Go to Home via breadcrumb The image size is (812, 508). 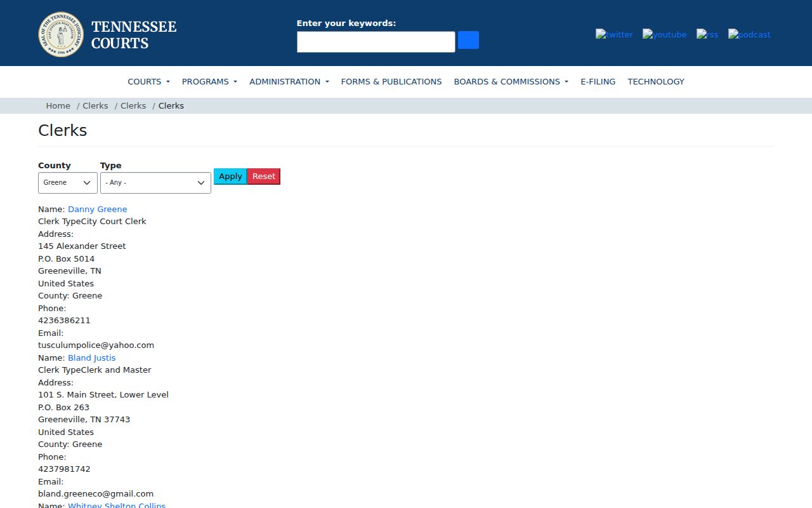click(58, 105)
